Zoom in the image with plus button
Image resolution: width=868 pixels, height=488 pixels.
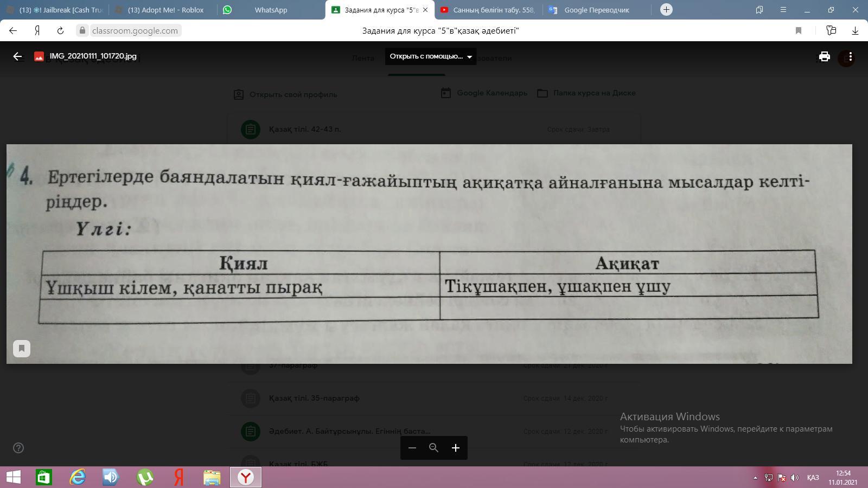[x=456, y=448]
